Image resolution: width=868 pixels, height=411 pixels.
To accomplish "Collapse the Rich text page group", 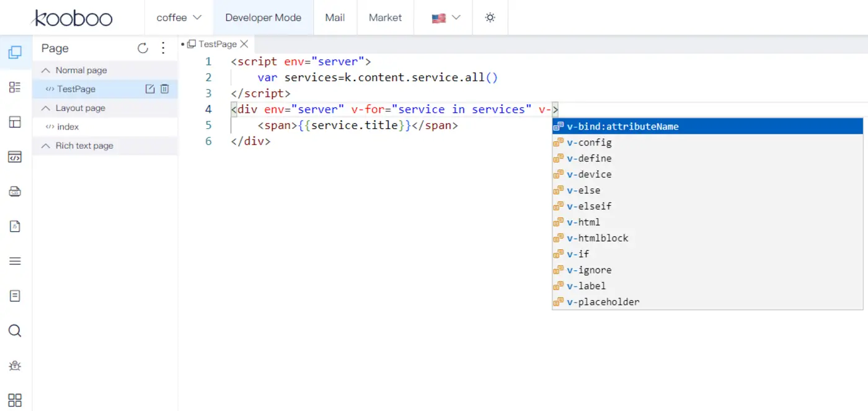I will pyautogui.click(x=45, y=146).
